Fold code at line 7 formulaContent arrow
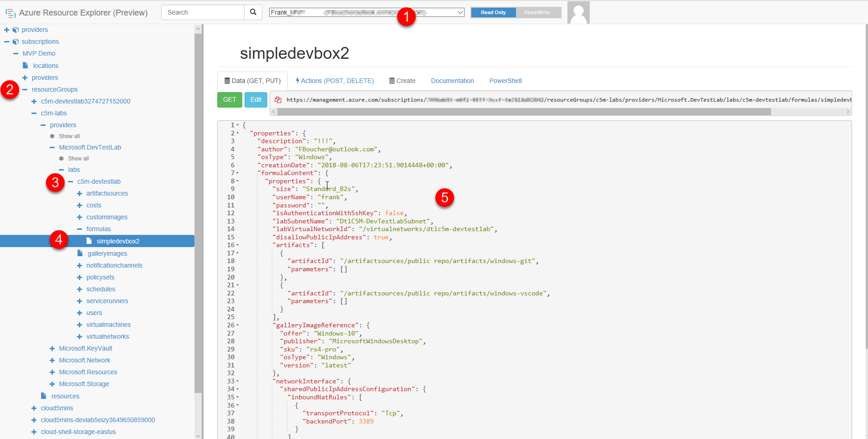 pos(238,173)
